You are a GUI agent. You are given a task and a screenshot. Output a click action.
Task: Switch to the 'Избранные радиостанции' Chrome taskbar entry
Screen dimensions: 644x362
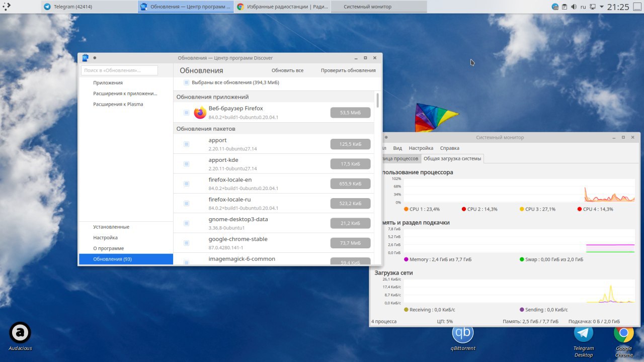pyautogui.click(x=282, y=7)
